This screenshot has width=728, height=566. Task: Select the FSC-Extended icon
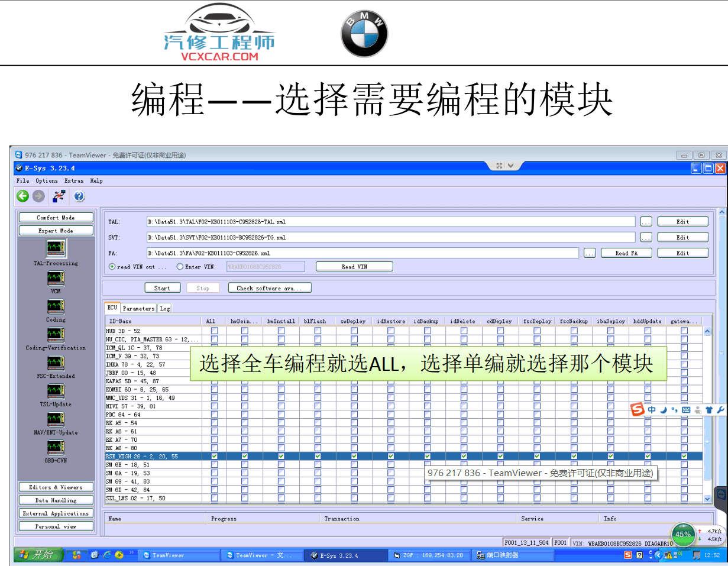coord(56,363)
